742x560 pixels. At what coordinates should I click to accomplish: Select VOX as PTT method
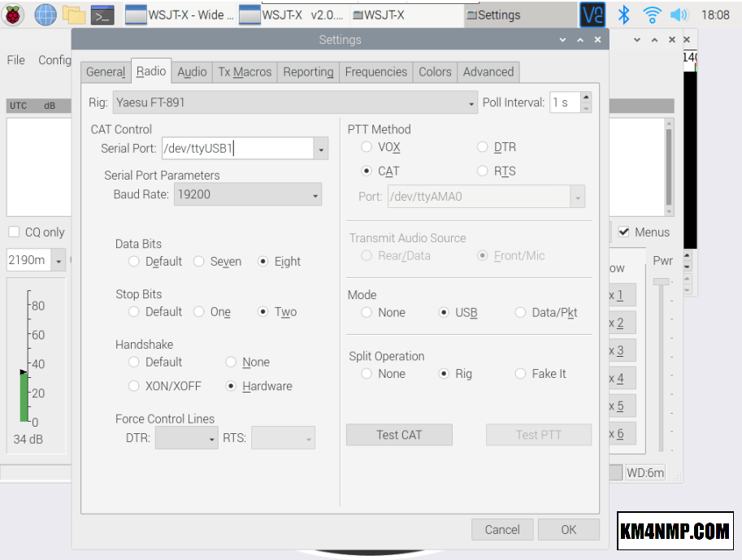click(x=367, y=147)
